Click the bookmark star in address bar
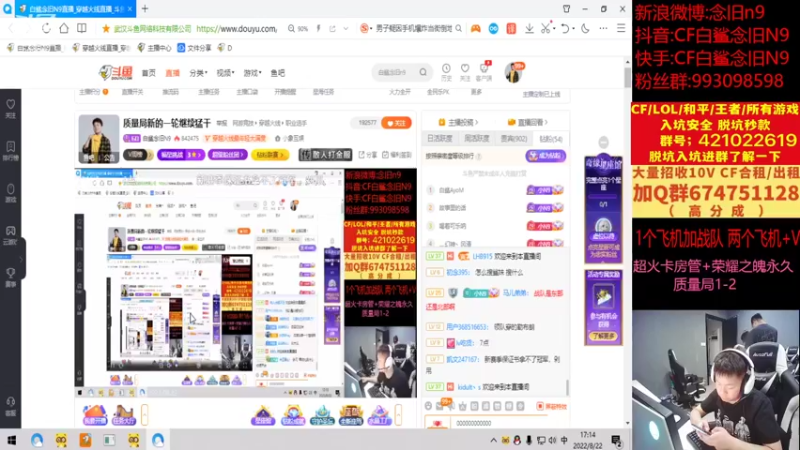800x450 pixels. coord(106,29)
